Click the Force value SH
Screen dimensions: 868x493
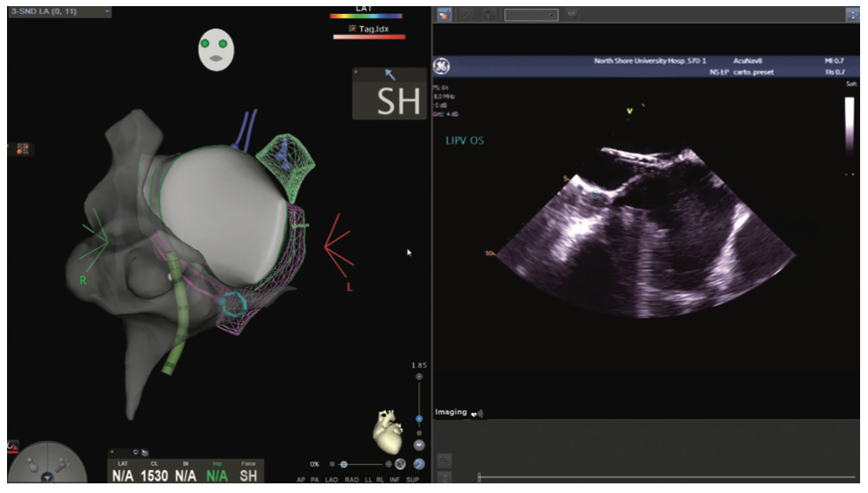pyautogui.click(x=248, y=475)
